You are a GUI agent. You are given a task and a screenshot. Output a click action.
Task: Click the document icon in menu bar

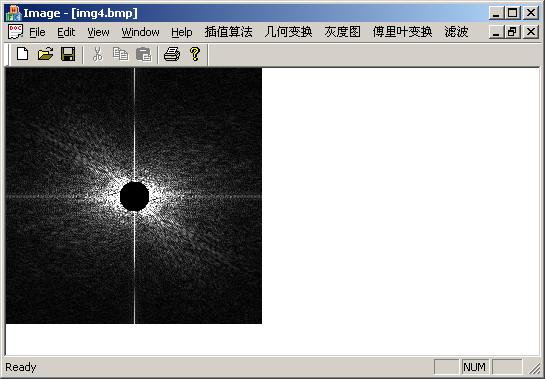click(15, 32)
